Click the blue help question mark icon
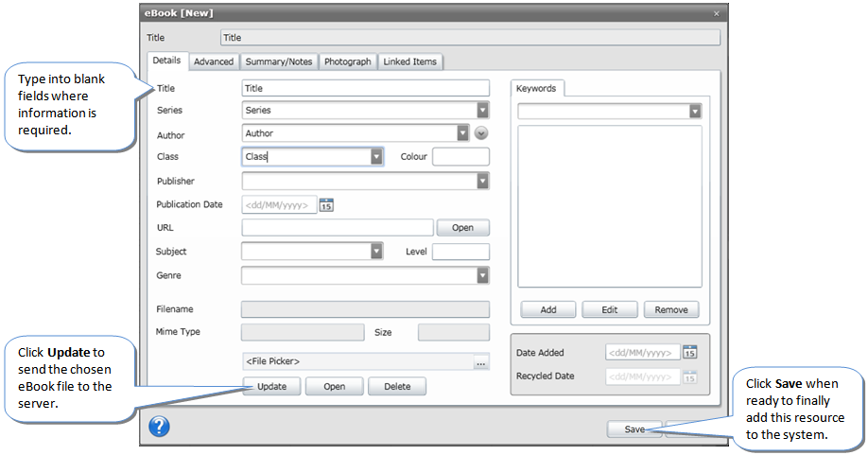Screen dimensions: 868x455 pos(160,427)
